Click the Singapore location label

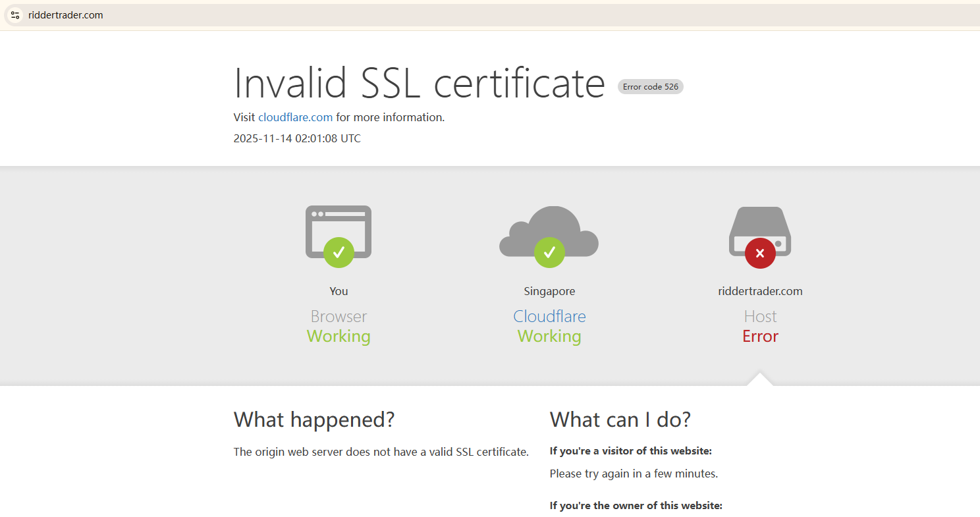tap(549, 291)
